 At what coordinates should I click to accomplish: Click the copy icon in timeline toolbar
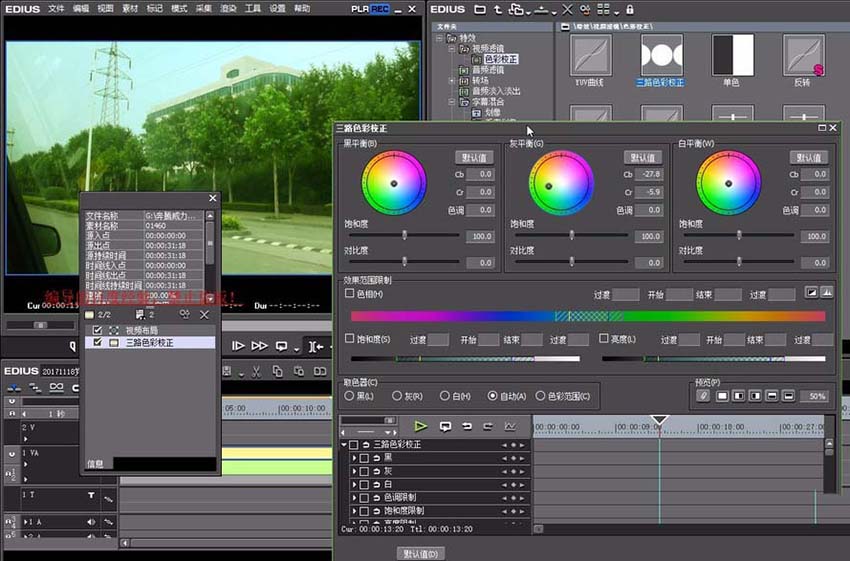coord(277,371)
